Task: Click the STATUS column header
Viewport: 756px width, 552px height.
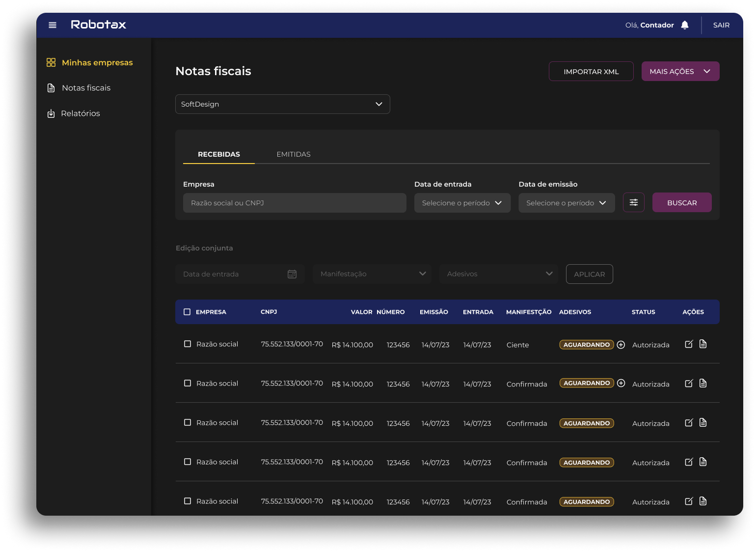Action: (644, 312)
